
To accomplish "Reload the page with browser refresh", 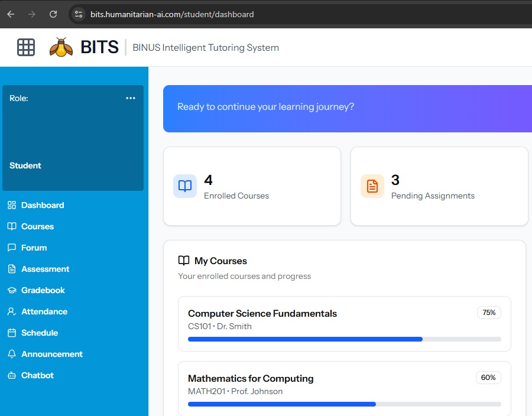I will pyautogui.click(x=53, y=14).
